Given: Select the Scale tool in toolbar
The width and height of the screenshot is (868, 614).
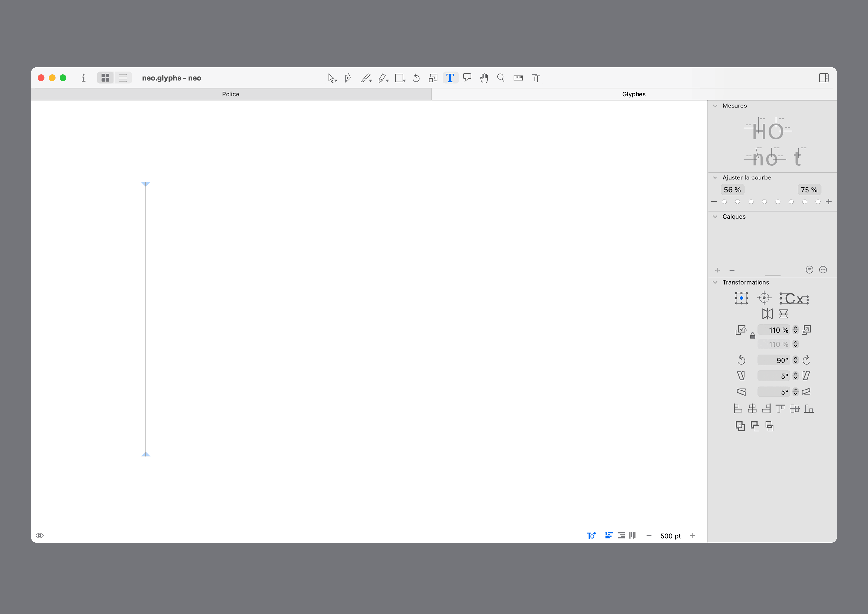Looking at the screenshot, I should coord(433,78).
